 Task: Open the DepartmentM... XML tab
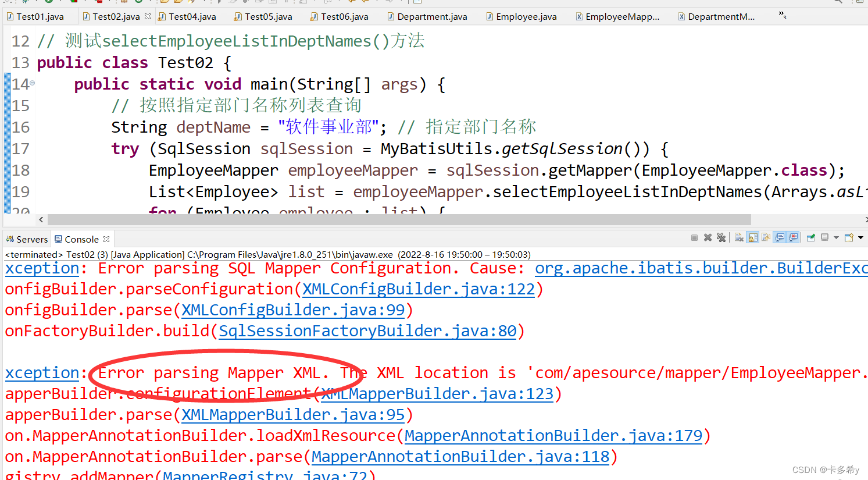(717, 16)
